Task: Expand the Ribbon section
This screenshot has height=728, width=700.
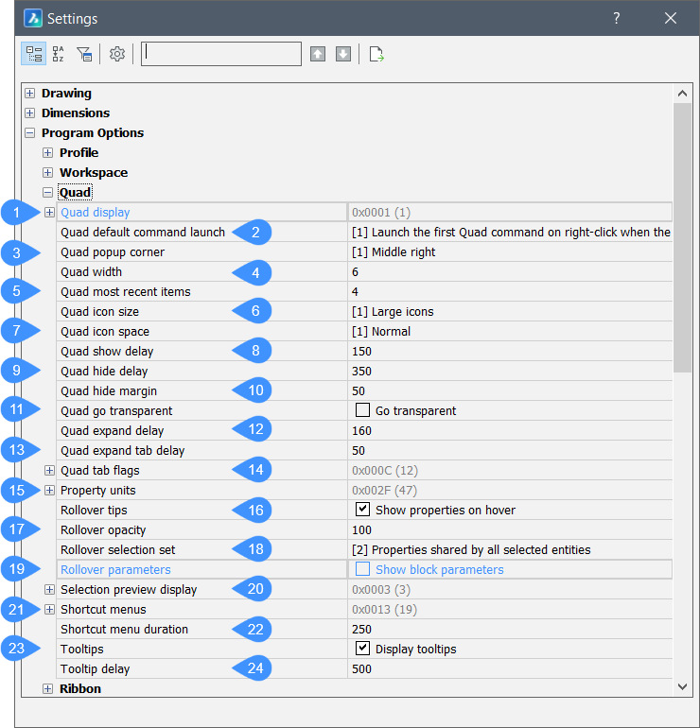Action: coord(48,689)
